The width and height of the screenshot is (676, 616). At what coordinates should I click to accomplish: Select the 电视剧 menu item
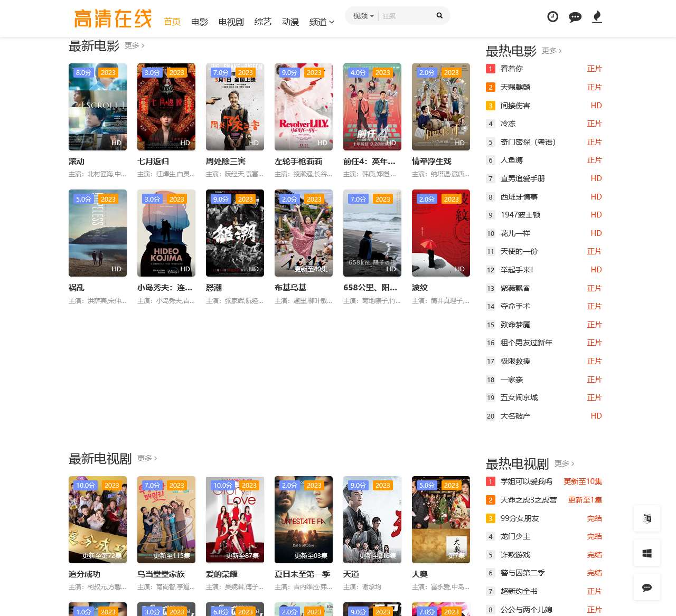(x=230, y=22)
